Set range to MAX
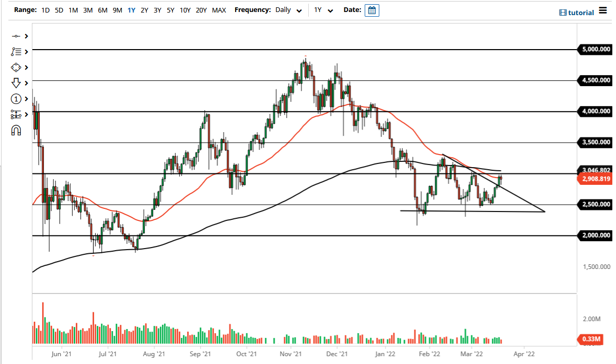Viewport: 616px width, 364px height. (219, 10)
